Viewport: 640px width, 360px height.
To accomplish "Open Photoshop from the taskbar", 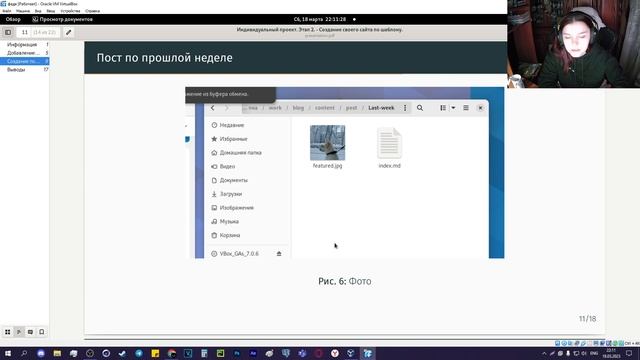I will 237,353.
